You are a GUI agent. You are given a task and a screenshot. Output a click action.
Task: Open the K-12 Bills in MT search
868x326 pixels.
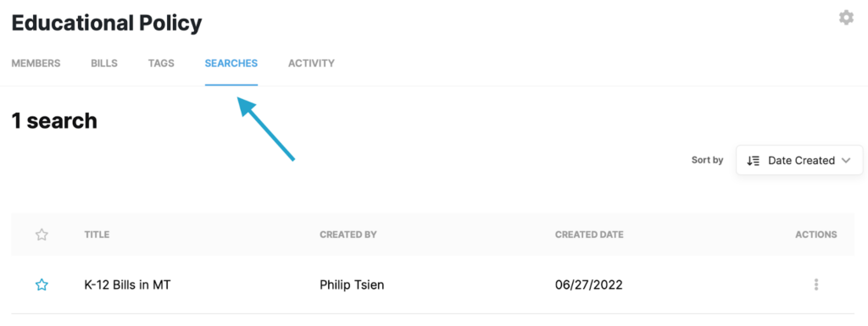(x=127, y=285)
